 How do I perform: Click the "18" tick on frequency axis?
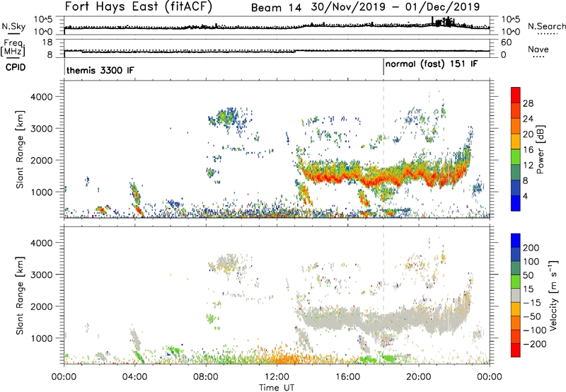(47, 42)
